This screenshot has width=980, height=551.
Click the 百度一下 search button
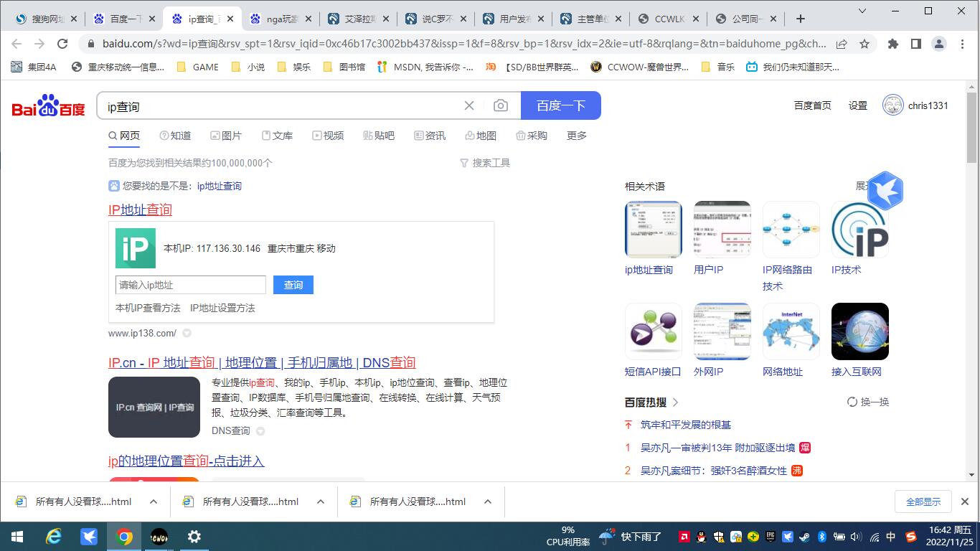click(x=560, y=105)
